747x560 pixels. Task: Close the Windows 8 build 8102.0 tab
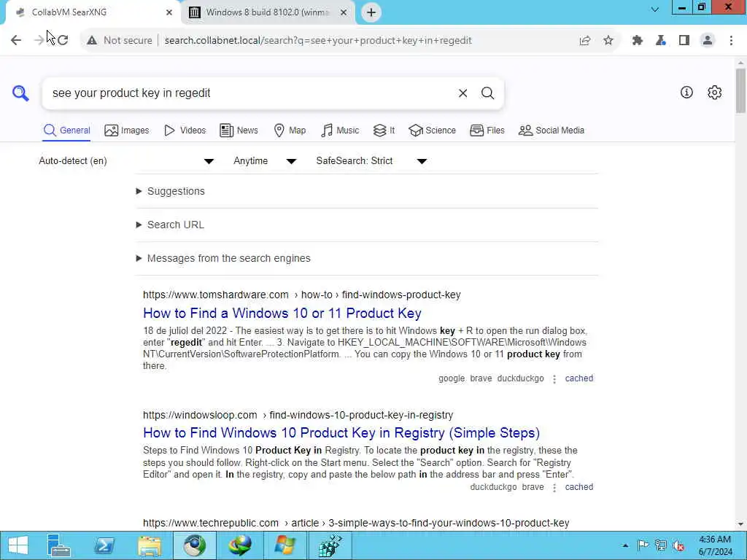(344, 12)
